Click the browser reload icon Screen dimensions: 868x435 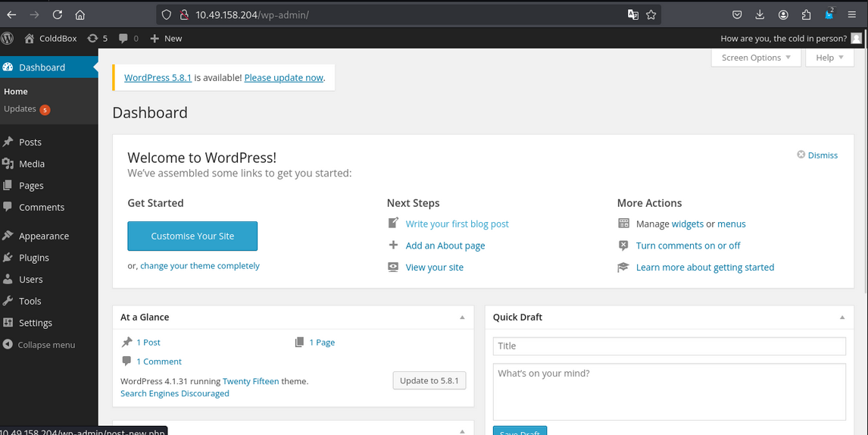tap(58, 14)
